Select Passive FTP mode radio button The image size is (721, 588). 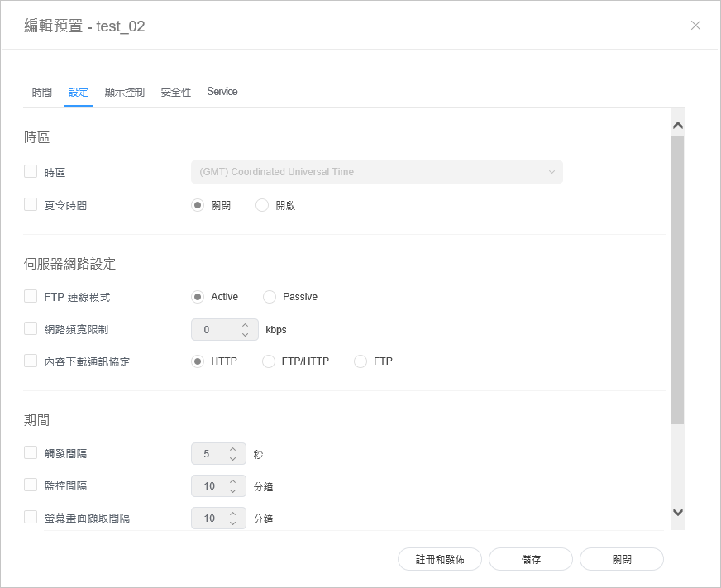[x=270, y=297]
